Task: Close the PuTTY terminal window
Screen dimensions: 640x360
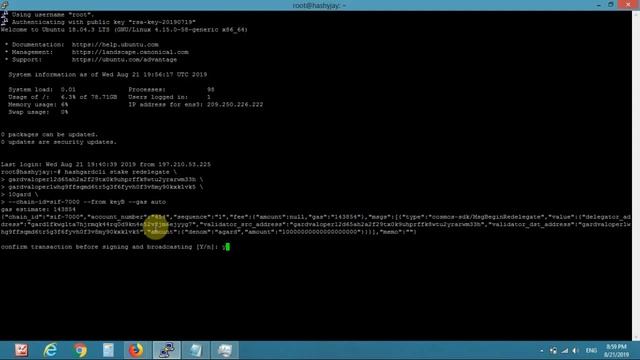Action: [628, 4]
